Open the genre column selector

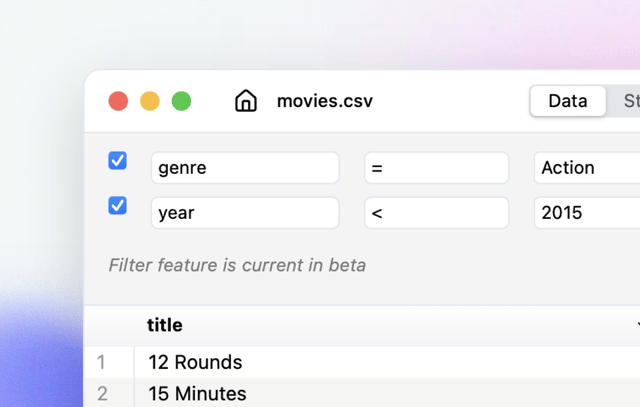coord(245,168)
